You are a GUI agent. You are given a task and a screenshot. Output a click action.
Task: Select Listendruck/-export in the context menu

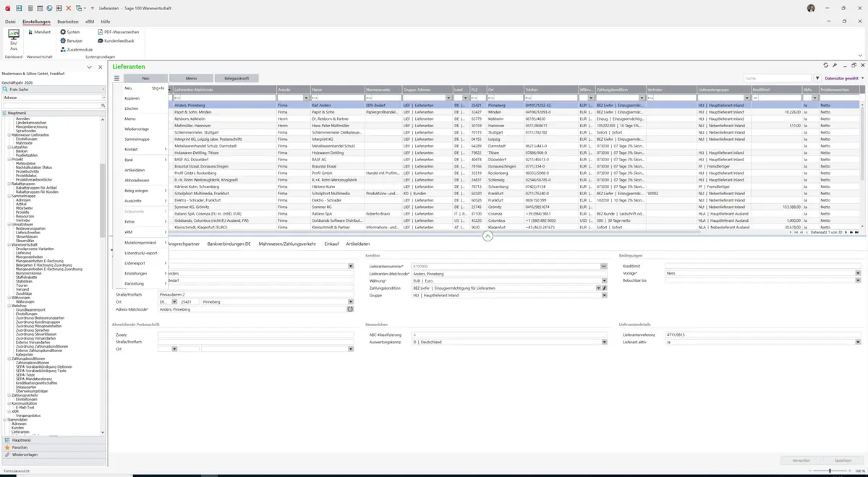pos(141,253)
